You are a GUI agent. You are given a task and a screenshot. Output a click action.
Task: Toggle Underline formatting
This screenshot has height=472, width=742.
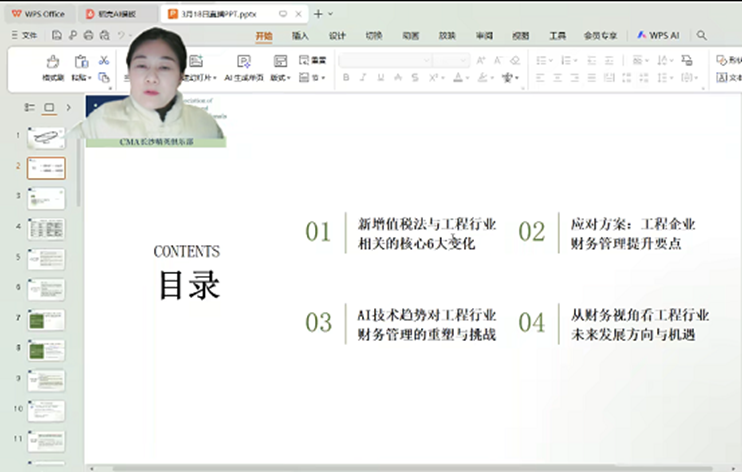pyautogui.click(x=380, y=77)
